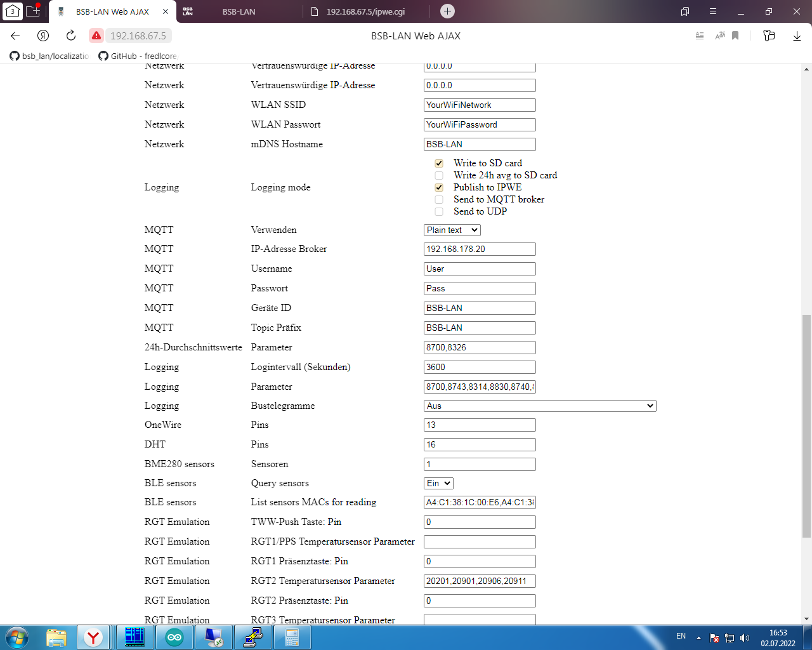Show hidden tray icons arrow
The image size is (812, 650).
[698, 638]
